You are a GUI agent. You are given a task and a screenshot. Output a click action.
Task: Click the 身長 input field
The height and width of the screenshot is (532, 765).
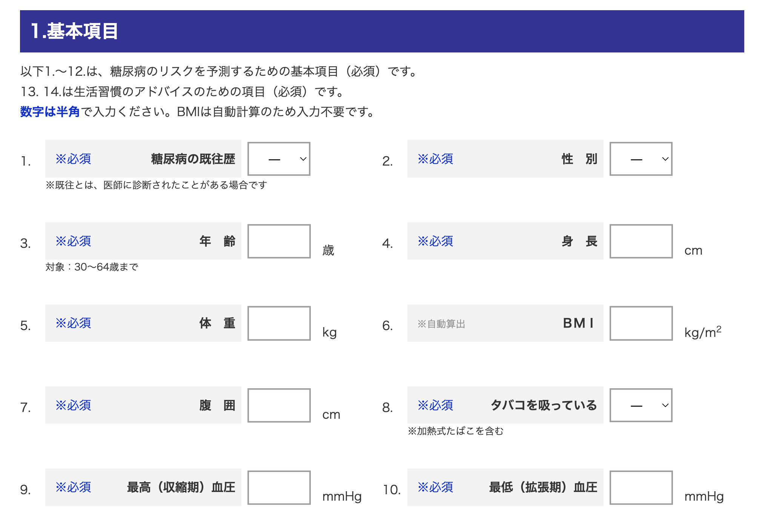tap(641, 241)
